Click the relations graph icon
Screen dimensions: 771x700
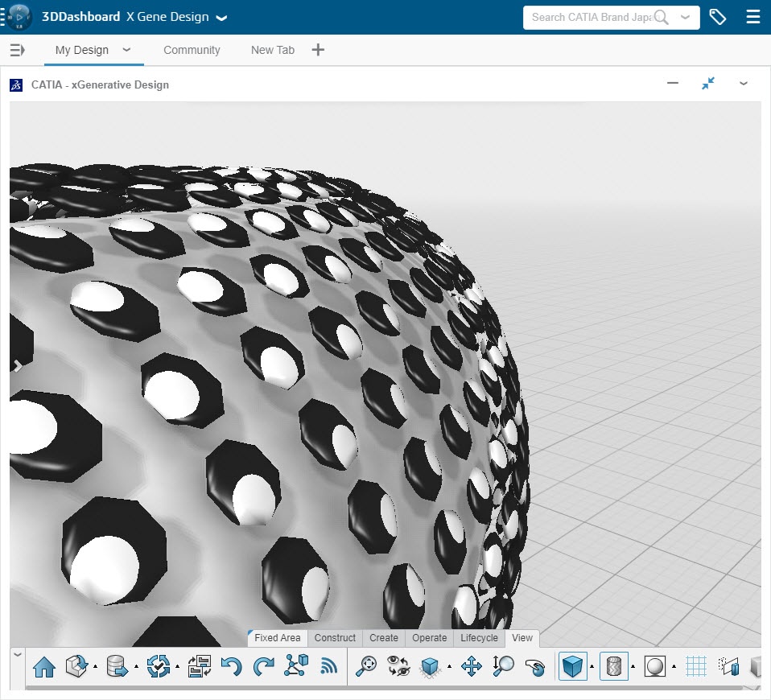point(296,666)
